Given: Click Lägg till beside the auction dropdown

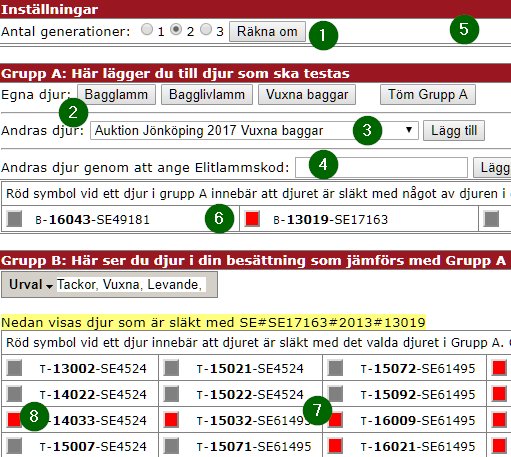Looking at the screenshot, I should 454,131.
